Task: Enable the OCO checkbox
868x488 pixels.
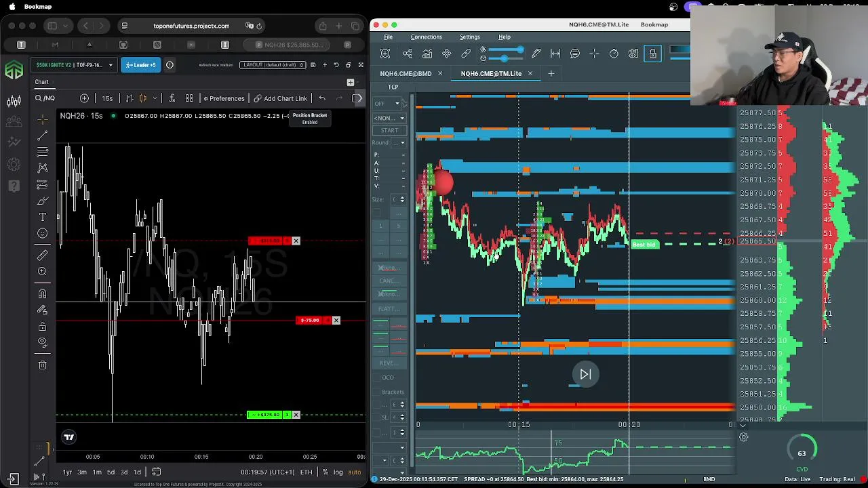Action: (376, 378)
